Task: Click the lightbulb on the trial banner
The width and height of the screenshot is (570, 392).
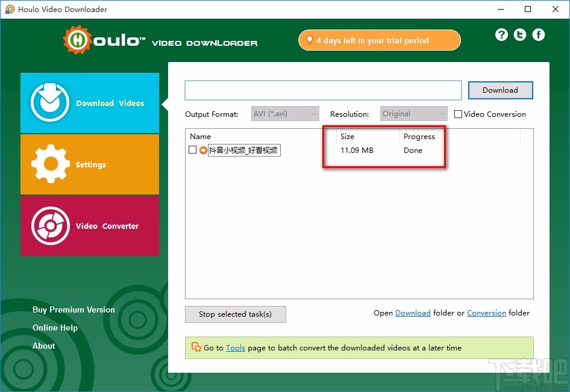Action: point(310,40)
